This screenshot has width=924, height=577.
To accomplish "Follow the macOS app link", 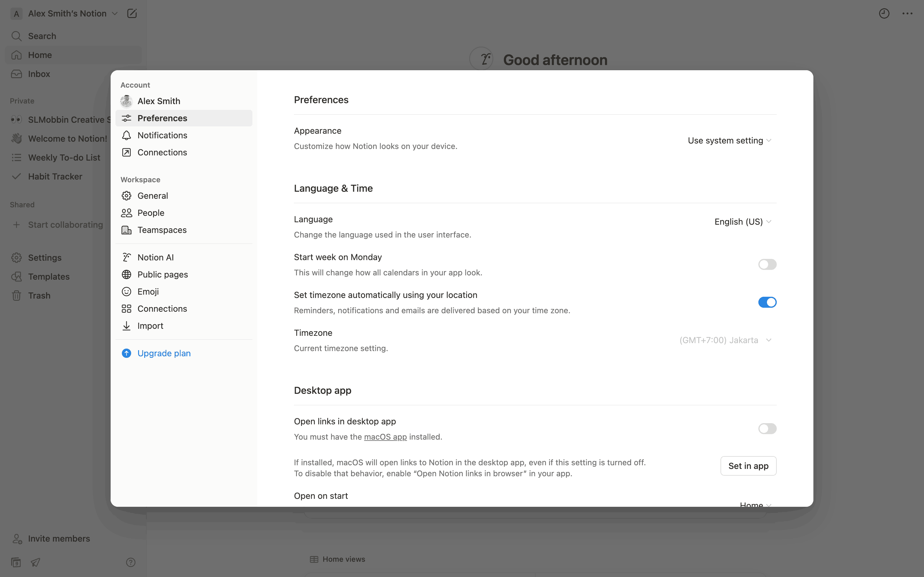I will (385, 437).
